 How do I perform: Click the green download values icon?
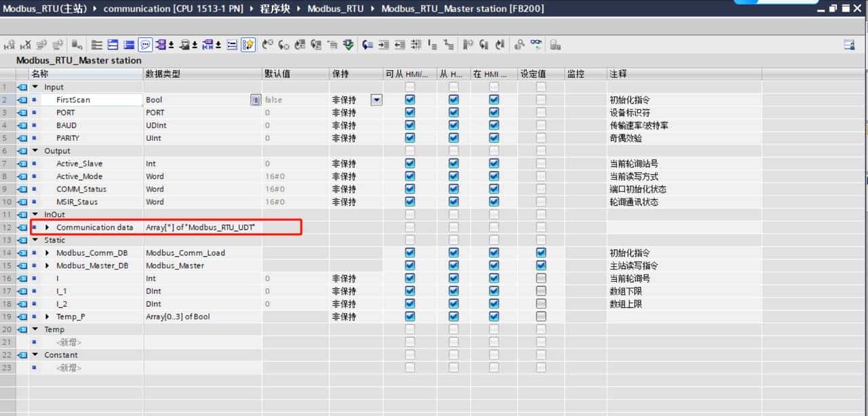348,44
